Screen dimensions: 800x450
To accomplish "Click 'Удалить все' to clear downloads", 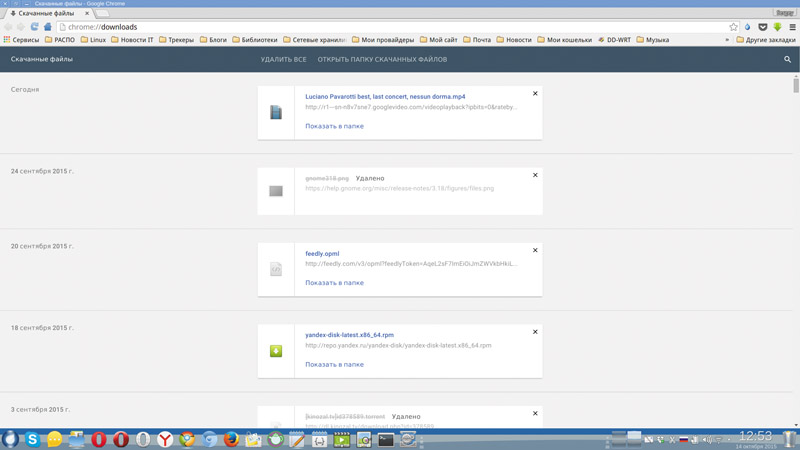I will tap(284, 59).
